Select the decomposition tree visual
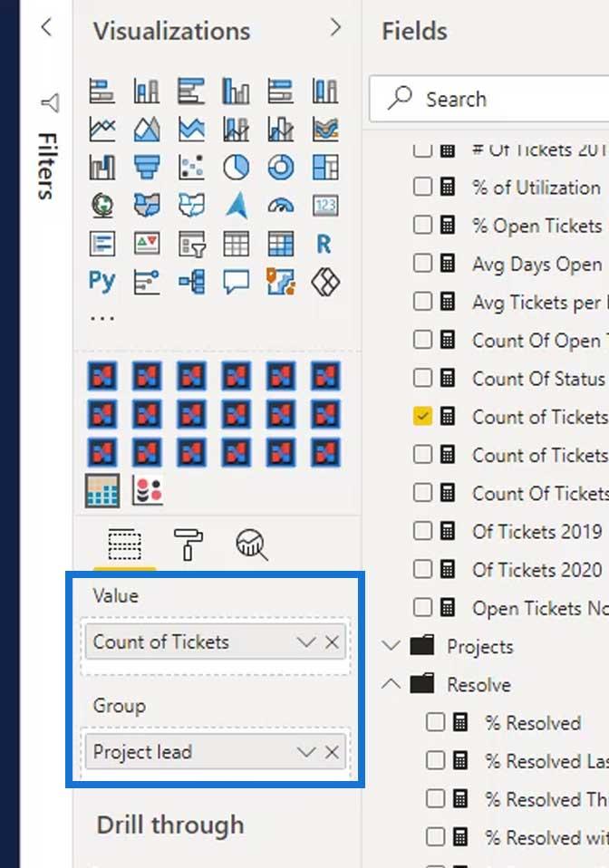The width and height of the screenshot is (609, 868). pyautogui.click(x=191, y=282)
